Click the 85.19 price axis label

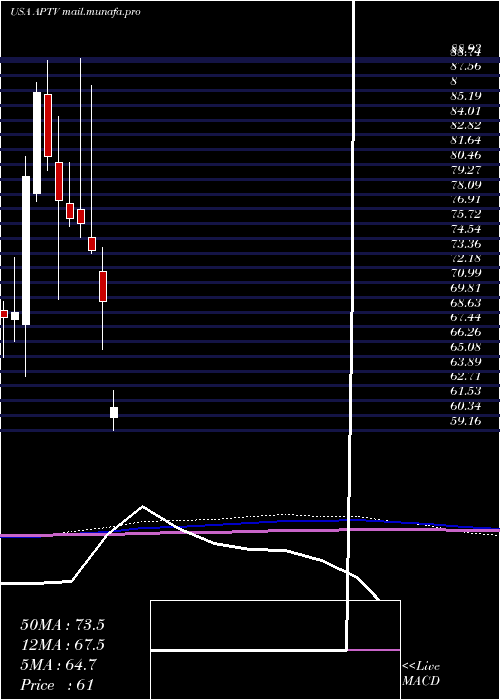pyautogui.click(x=466, y=96)
